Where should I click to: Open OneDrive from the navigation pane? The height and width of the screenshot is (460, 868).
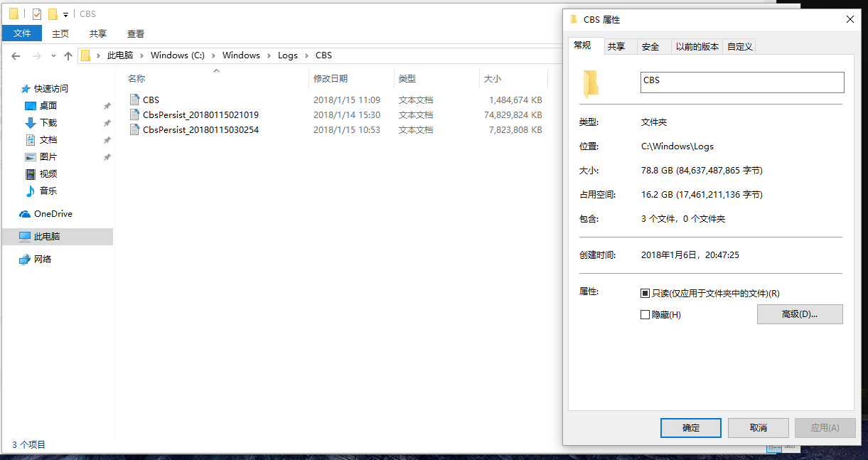pyautogui.click(x=52, y=213)
